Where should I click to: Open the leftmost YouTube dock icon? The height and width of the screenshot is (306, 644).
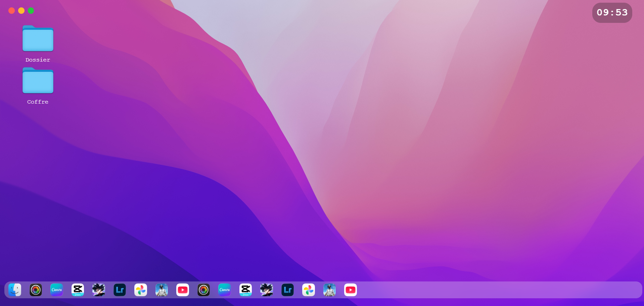(x=183, y=290)
